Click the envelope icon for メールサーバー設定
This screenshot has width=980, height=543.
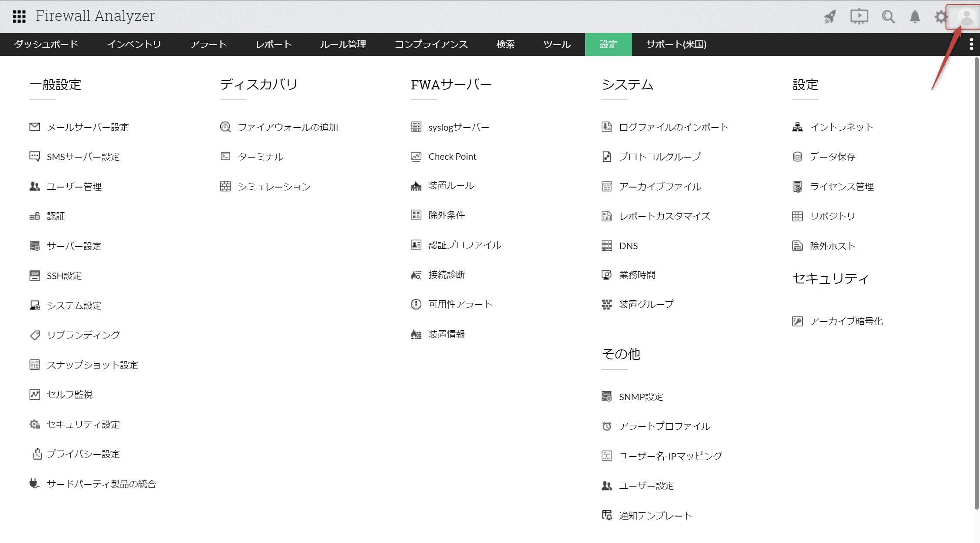point(35,127)
